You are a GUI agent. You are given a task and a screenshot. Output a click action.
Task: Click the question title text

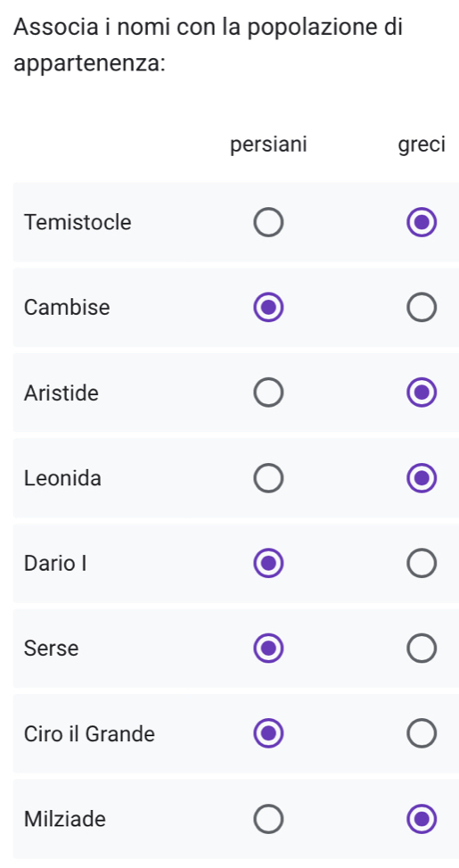(x=209, y=45)
